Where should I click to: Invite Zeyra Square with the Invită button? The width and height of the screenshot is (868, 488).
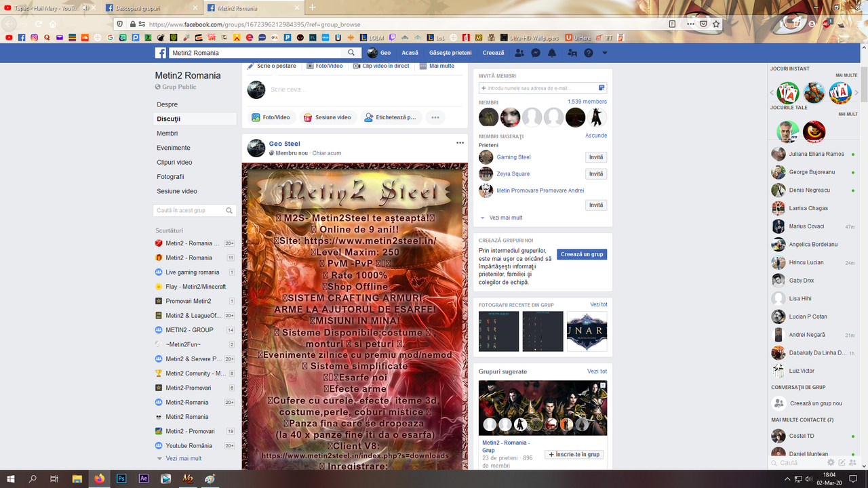point(596,174)
